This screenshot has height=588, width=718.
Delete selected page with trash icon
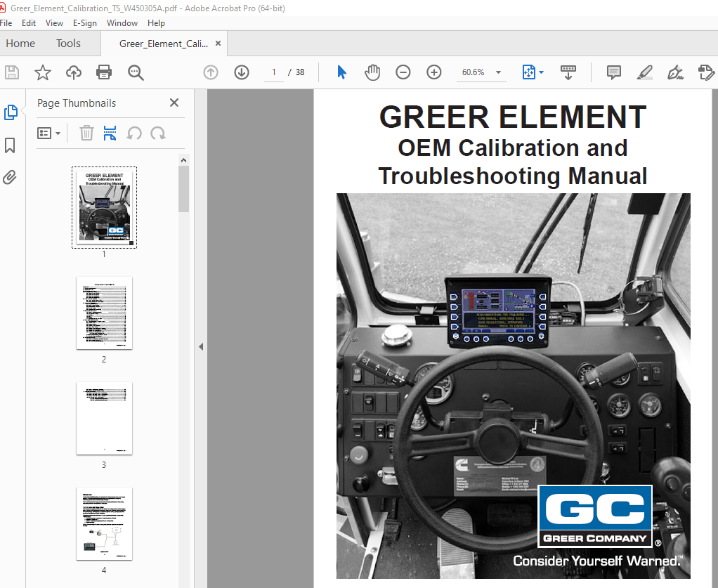click(86, 133)
